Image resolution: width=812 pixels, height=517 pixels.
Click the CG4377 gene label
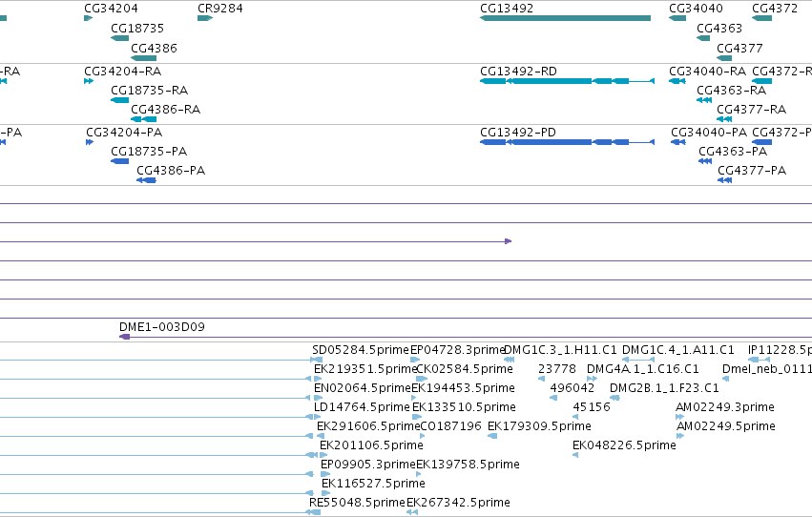click(739, 48)
